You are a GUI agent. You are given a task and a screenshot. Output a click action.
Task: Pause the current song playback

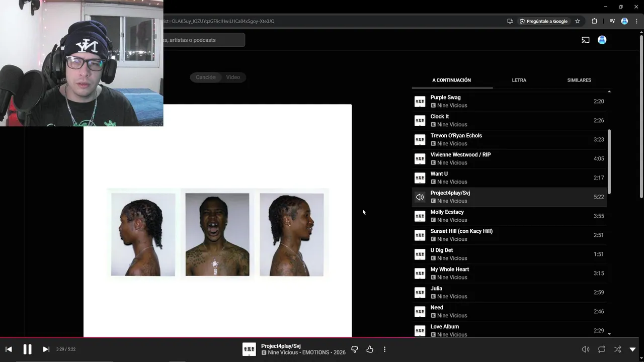click(27, 349)
